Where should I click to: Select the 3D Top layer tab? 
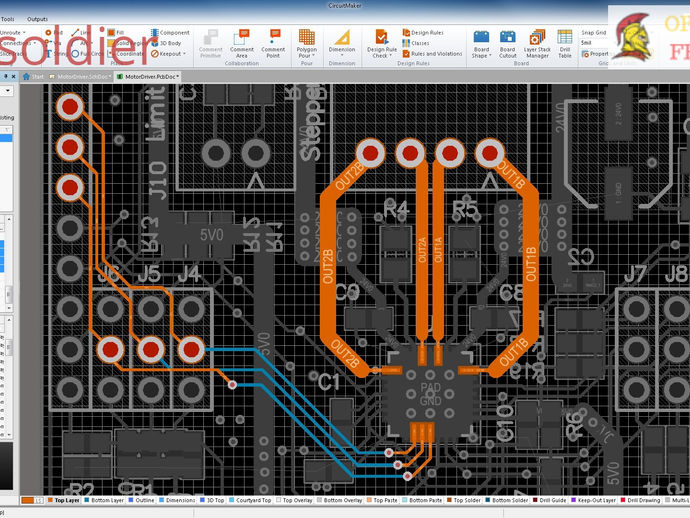click(212, 500)
